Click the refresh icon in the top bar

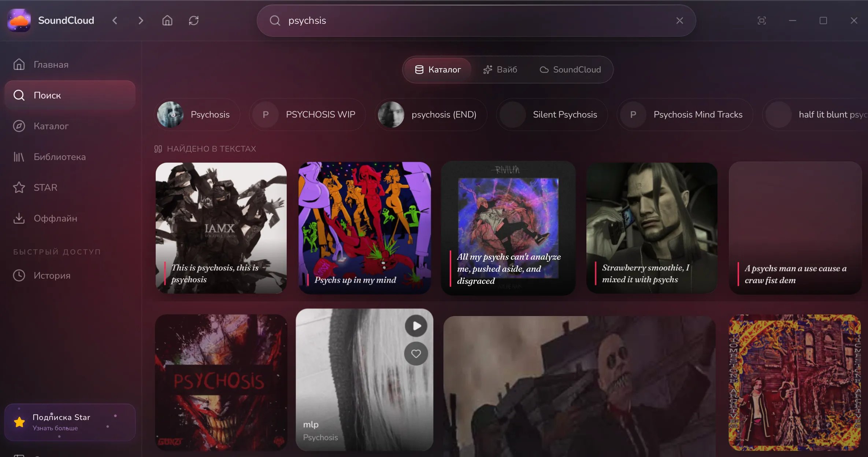pos(194,21)
